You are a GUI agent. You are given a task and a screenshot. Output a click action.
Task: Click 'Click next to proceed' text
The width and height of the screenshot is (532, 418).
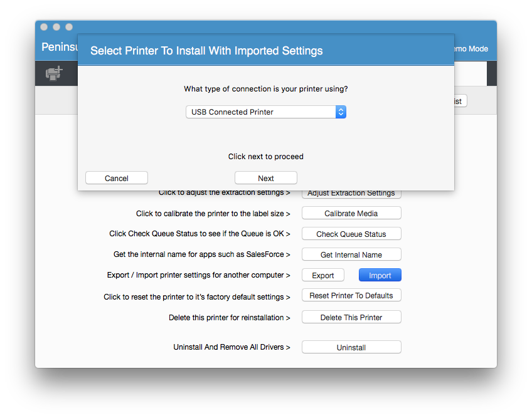[265, 157]
